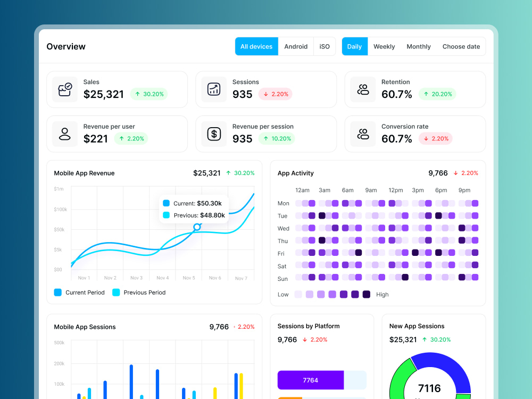Click the $25,321 Sales value
This screenshot has width=532, height=399.
click(104, 94)
